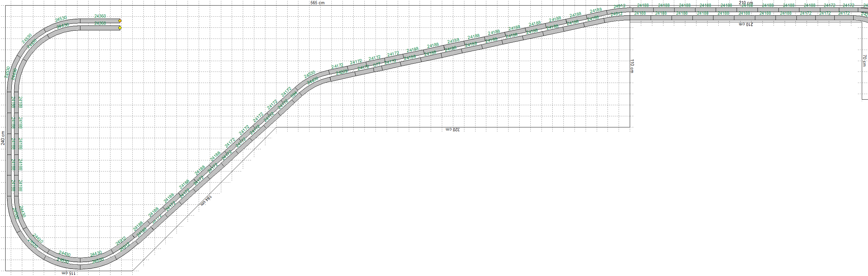
Task: Click the upside-down "320 cm" dimension label
Action: (x=453, y=130)
